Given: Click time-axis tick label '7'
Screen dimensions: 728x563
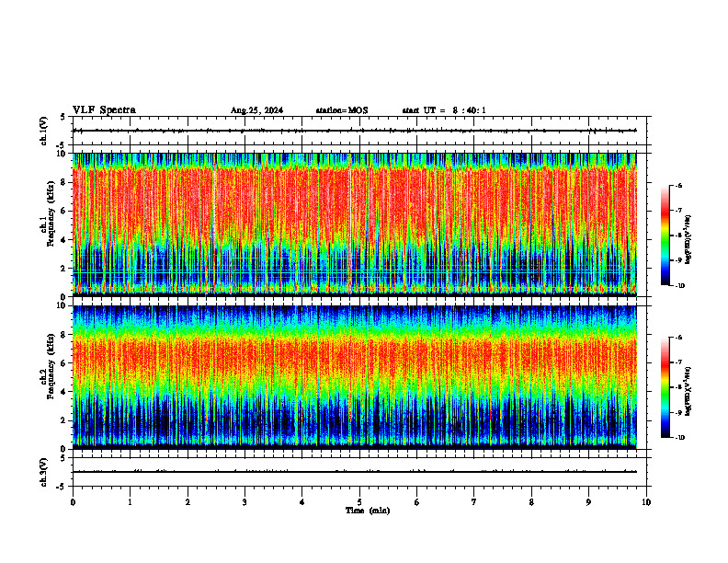Looking at the screenshot, I should (x=474, y=502).
